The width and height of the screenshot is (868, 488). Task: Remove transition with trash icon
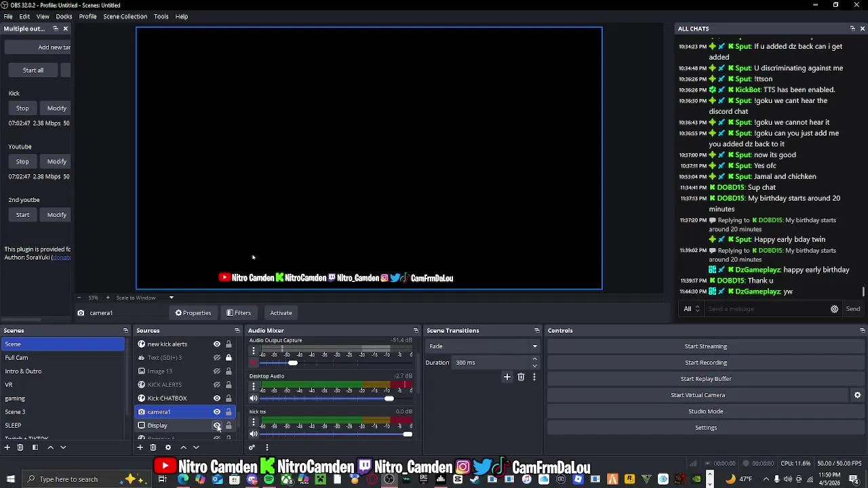coord(521,377)
